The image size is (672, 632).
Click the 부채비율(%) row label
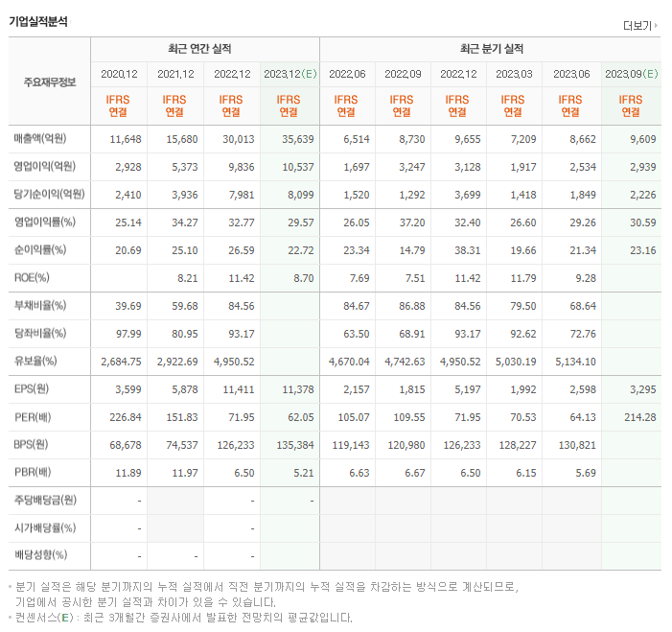pos(40,306)
